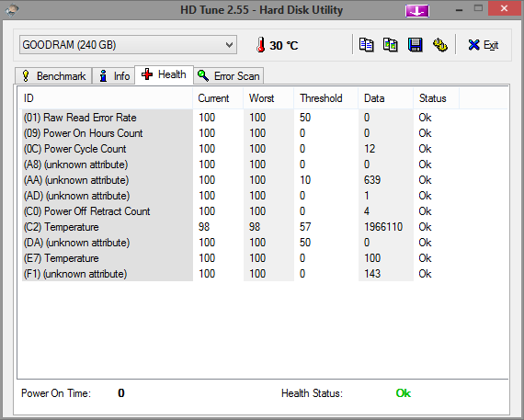
Task: Click the purple download arrow icon in title bar
Action: (417, 11)
